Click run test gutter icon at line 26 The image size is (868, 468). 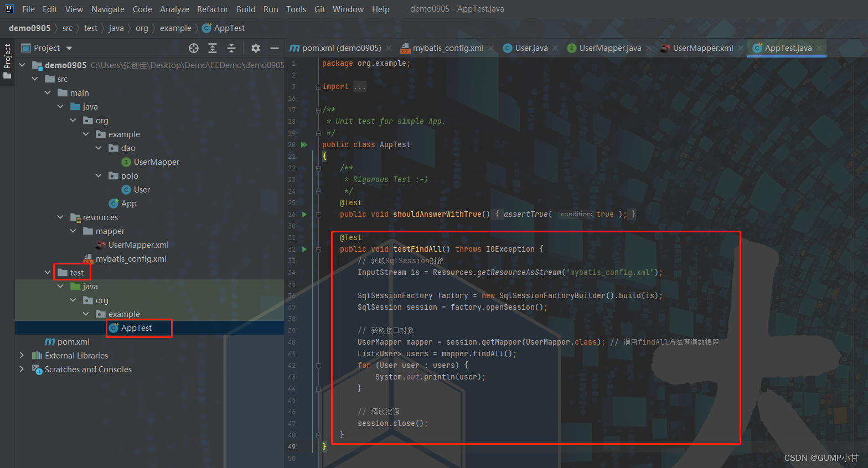point(304,215)
